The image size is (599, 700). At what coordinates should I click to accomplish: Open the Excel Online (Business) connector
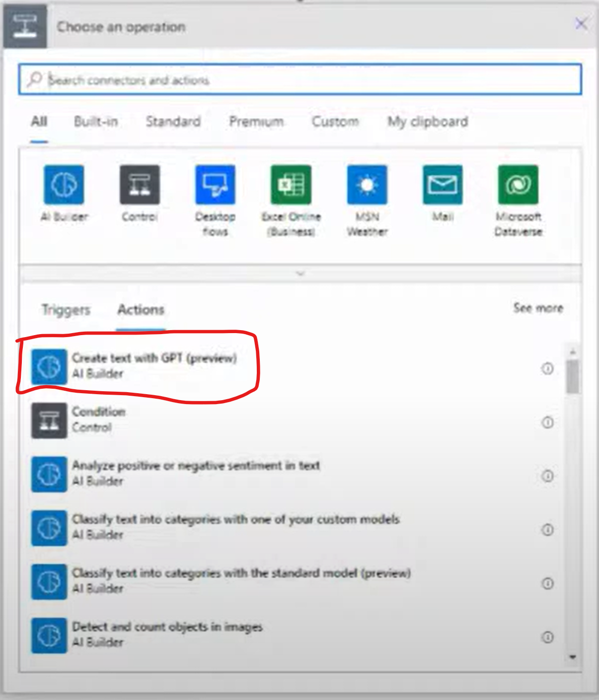(x=291, y=185)
